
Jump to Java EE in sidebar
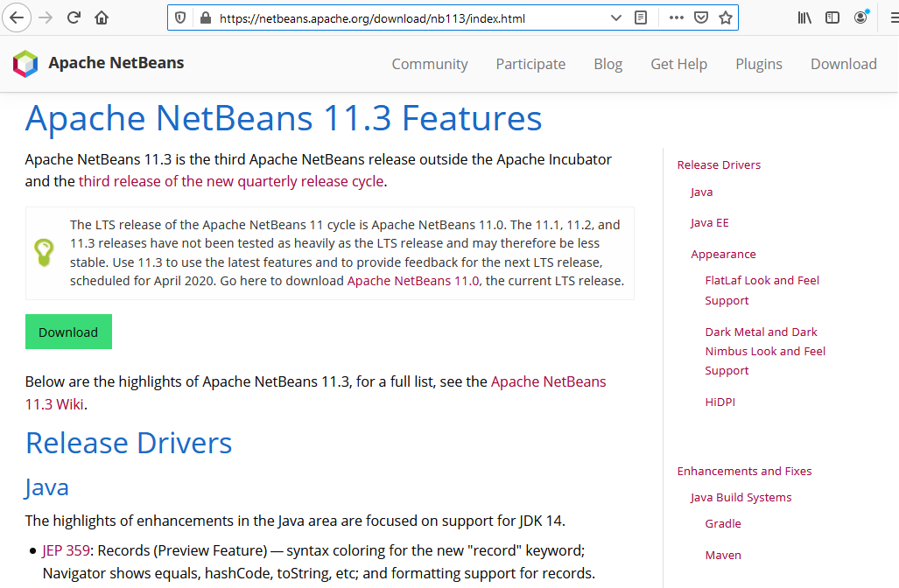click(x=709, y=223)
